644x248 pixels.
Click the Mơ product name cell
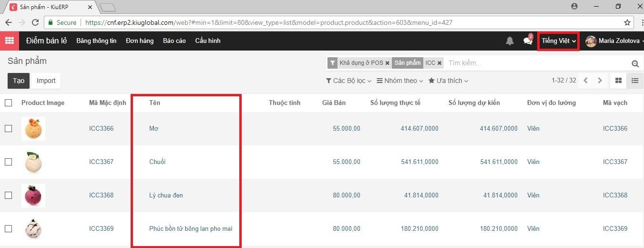[153, 128]
